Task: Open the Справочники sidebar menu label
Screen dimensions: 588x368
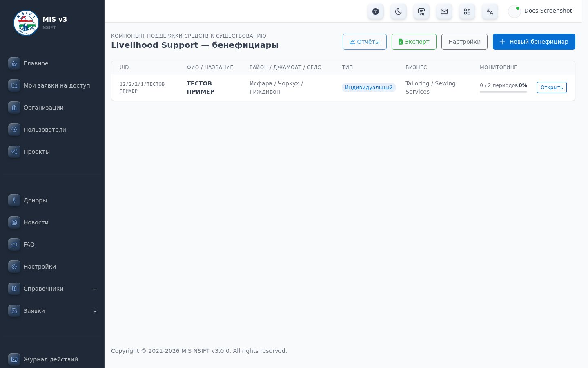Action: tap(43, 289)
